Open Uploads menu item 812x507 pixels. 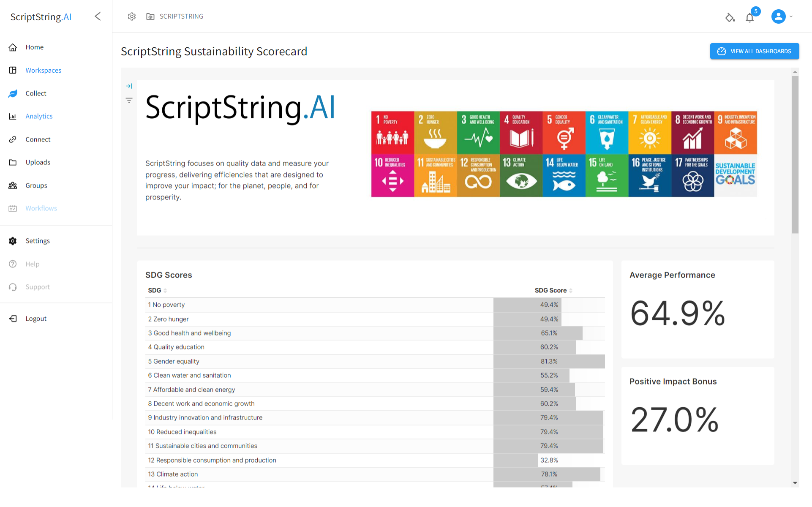coord(38,162)
